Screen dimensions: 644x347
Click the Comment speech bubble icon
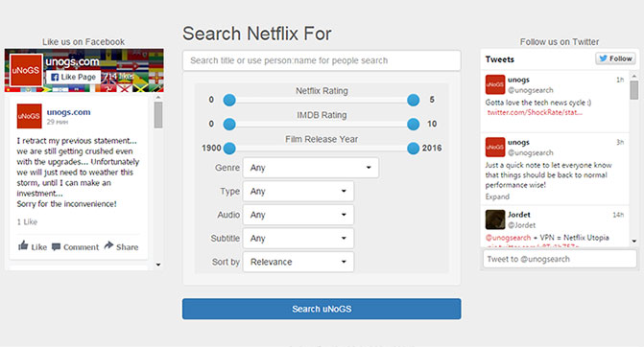pos(57,246)
